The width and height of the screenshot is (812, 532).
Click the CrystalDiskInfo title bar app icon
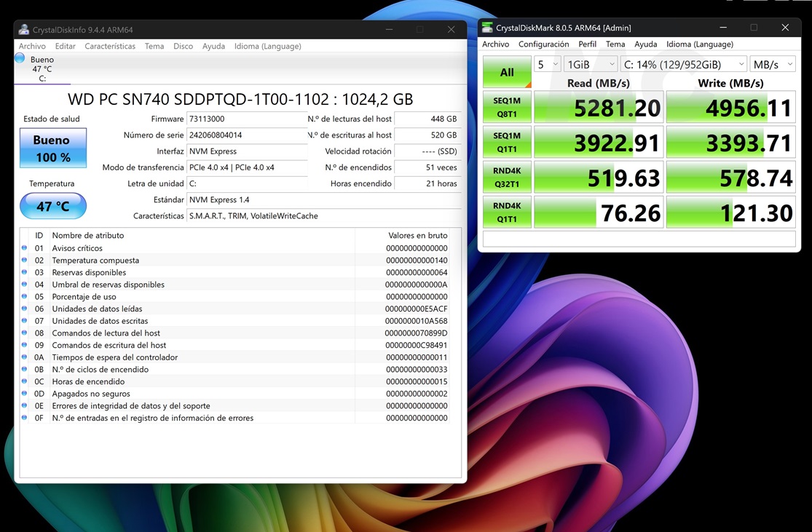click(24, 30)
